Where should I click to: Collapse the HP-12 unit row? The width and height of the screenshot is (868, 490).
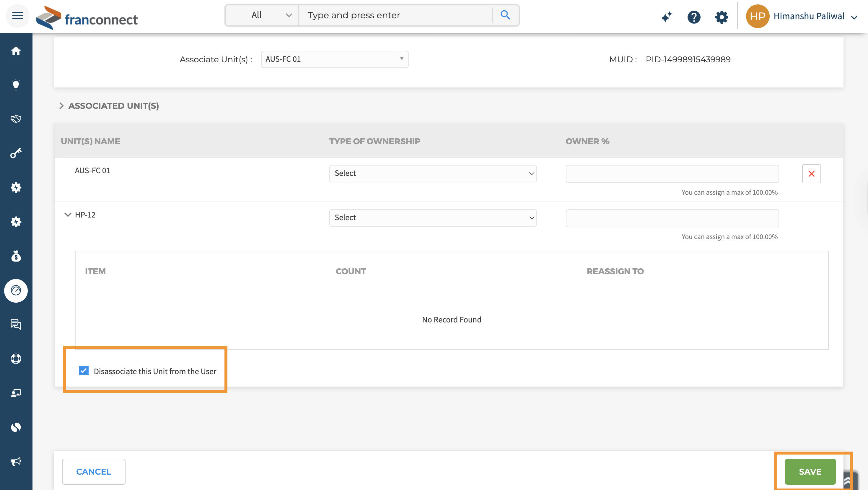[x=68, y=215]
